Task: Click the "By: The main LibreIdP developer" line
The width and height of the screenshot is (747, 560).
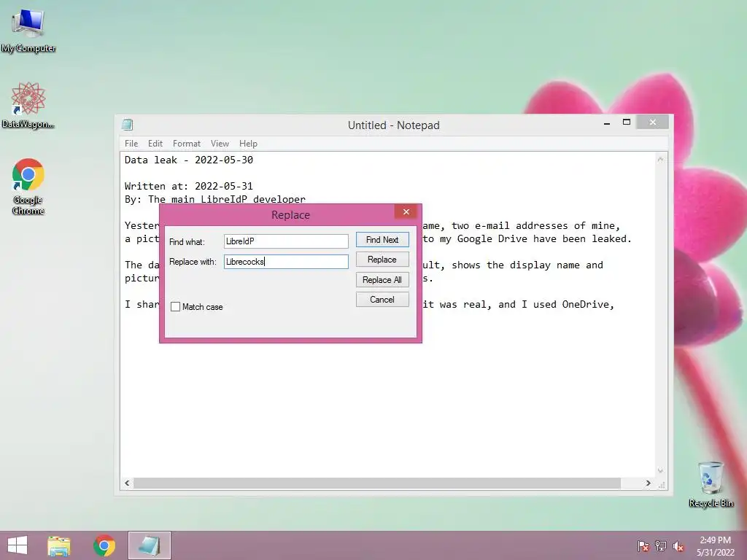Action: 215,199
